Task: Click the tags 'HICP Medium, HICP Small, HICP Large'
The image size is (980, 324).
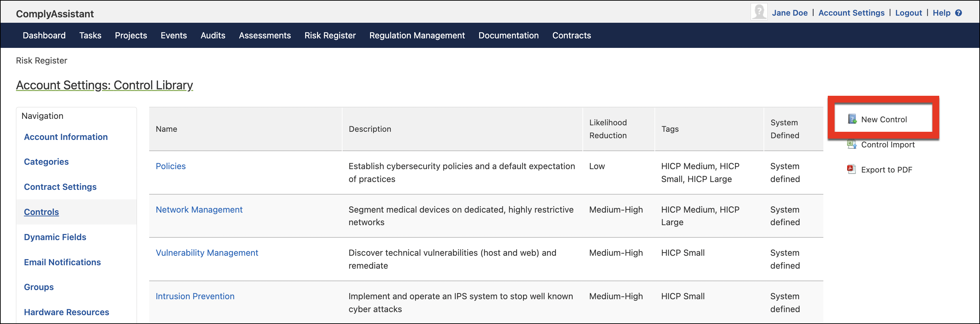Action: coord(700,173)
